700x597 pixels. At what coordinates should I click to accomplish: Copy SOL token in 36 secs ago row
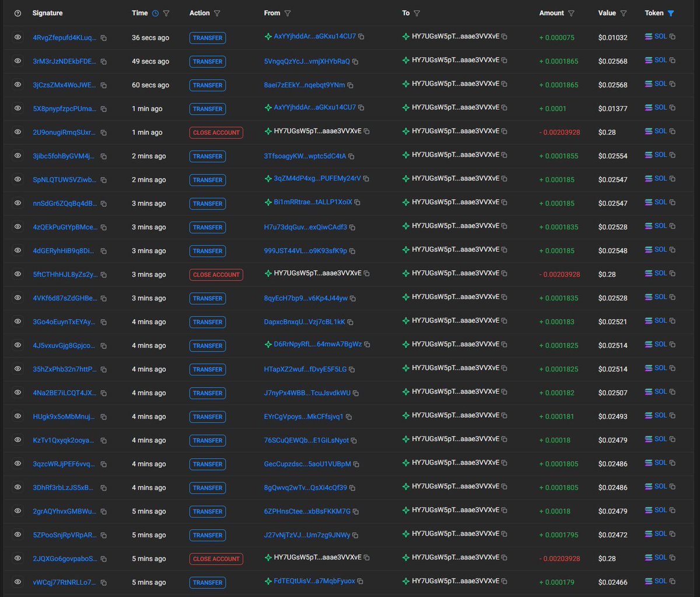point(673,37)
